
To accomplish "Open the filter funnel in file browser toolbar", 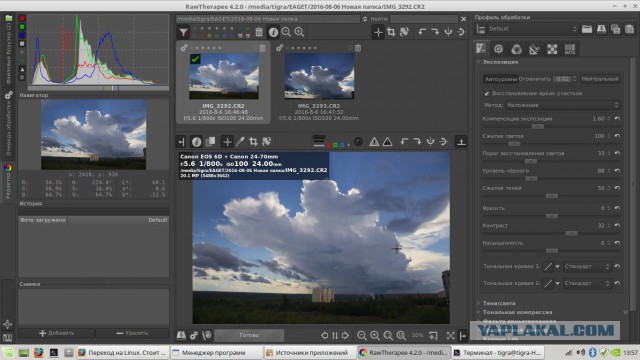I will [x=184, y=32].
